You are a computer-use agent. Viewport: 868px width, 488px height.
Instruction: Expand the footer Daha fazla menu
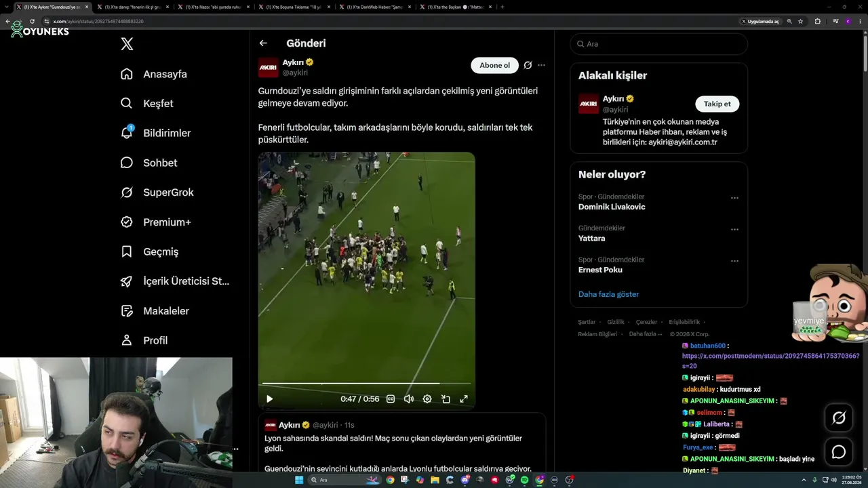pos(646,334)
